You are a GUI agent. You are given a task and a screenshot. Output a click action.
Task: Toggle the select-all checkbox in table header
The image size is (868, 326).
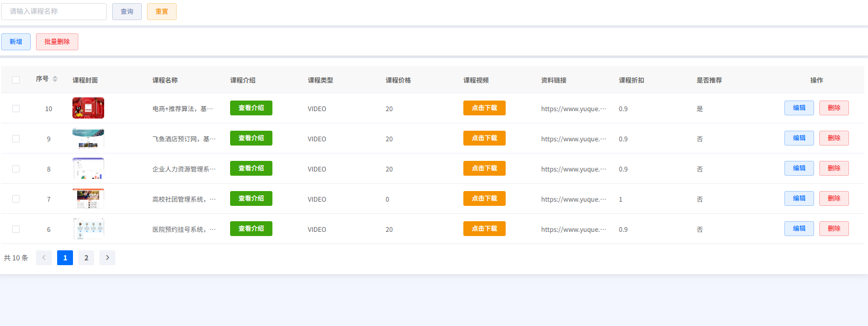tap(16, 80)
